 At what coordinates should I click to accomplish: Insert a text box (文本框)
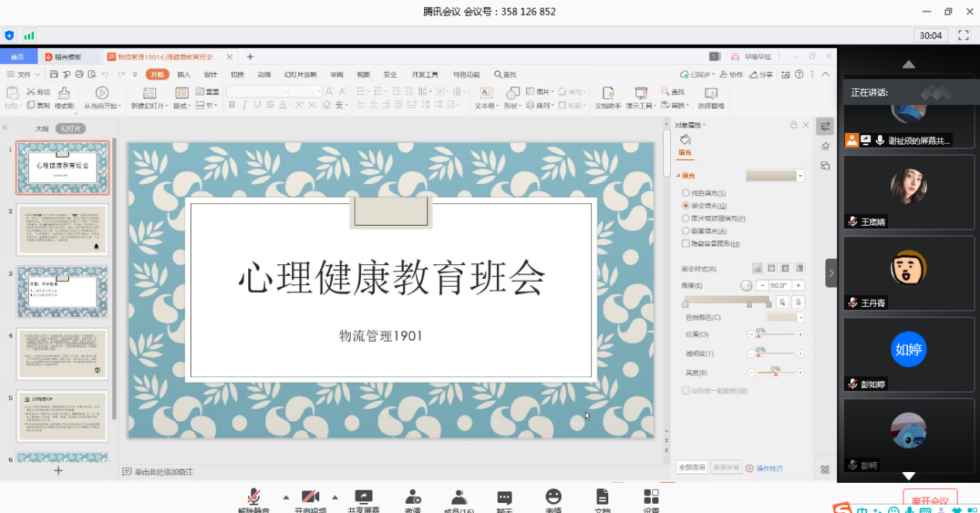(x=486, y=93)
